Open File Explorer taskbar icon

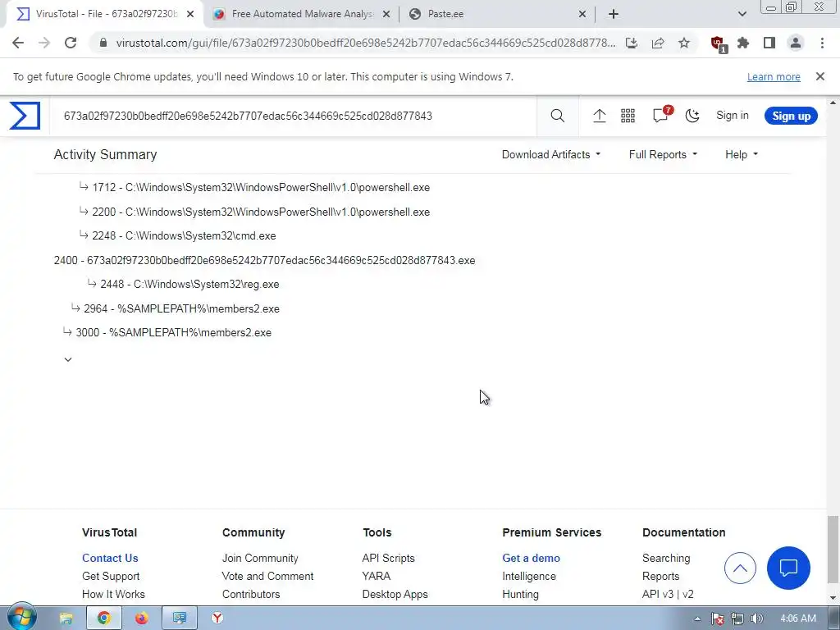66,619
